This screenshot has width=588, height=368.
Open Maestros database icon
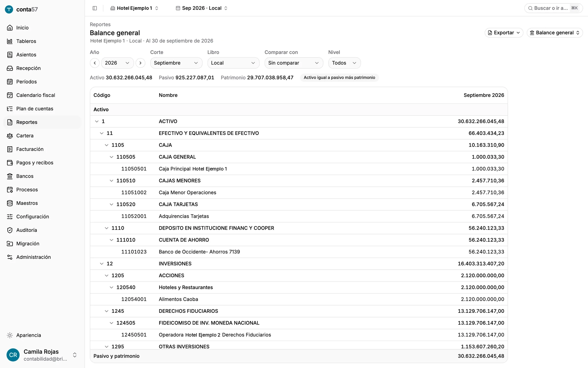(x=10, y=203)
